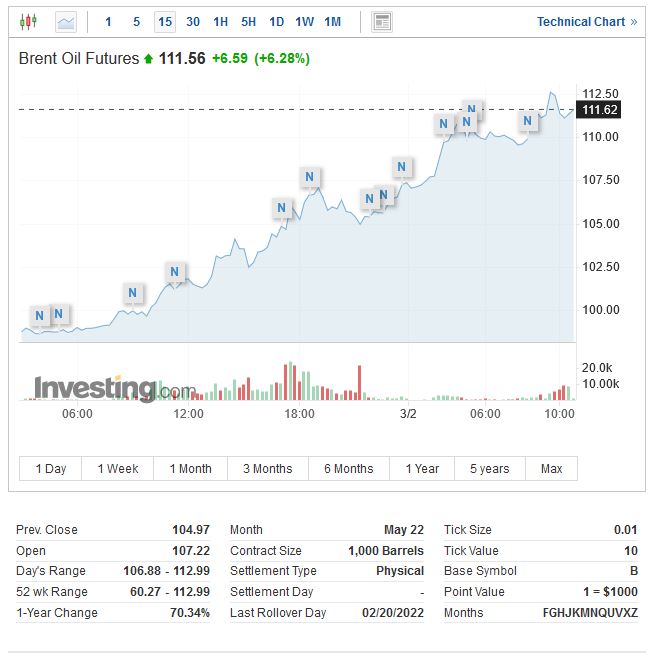Open the news panel icon in toolbar
The height and width of the screenshot is (656, 655).
point(381,21)
